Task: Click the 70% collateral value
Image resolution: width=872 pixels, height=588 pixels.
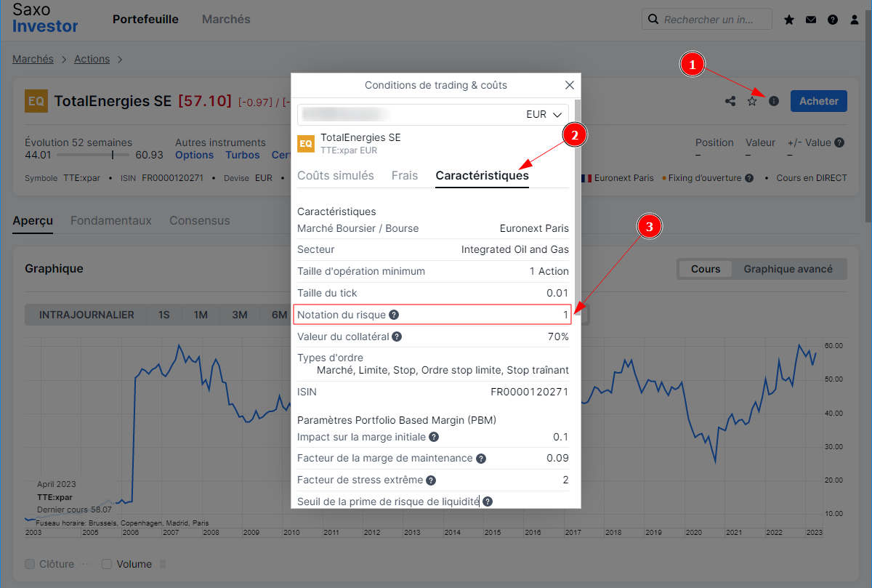Action: click(558, 337)
